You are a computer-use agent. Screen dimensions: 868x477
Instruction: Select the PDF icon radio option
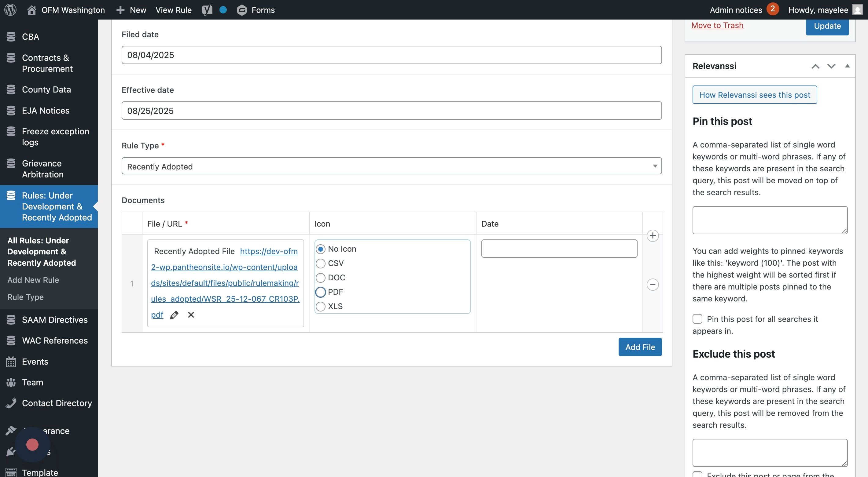point(320,292)
